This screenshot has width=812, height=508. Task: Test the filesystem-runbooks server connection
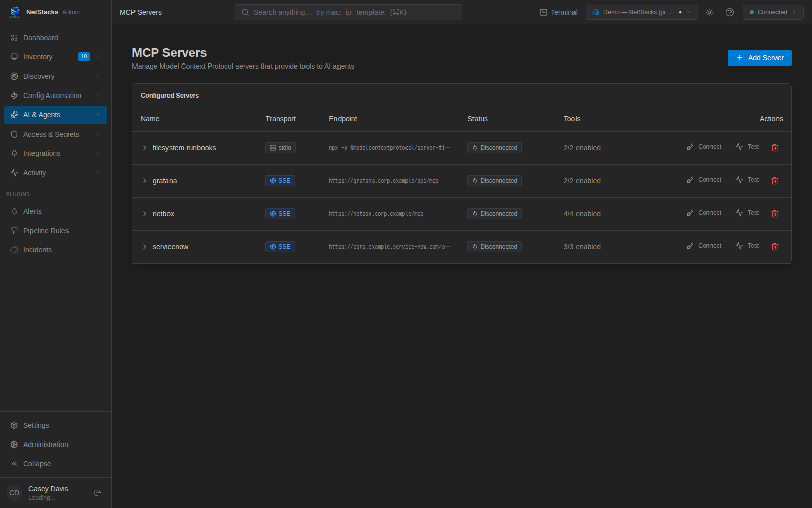[747, 147]
